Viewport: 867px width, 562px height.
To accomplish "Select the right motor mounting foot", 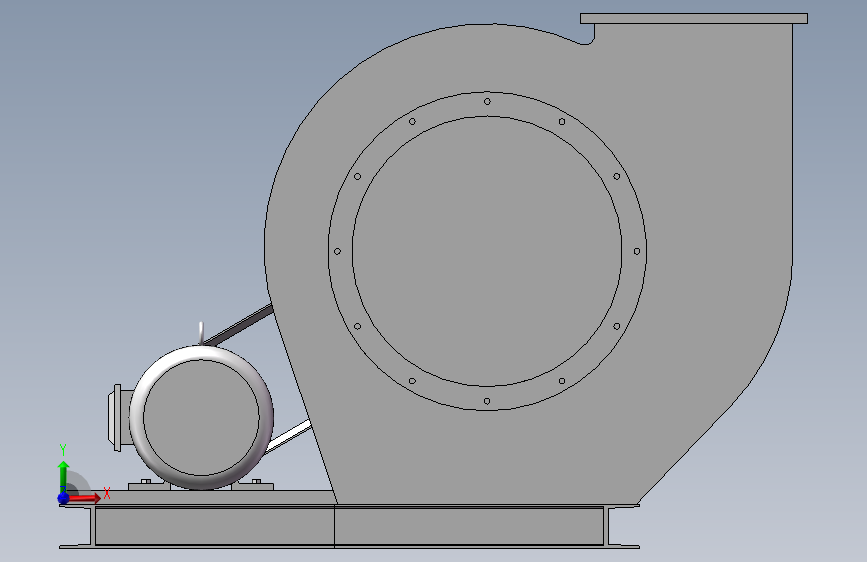I will tap(253, 486).
